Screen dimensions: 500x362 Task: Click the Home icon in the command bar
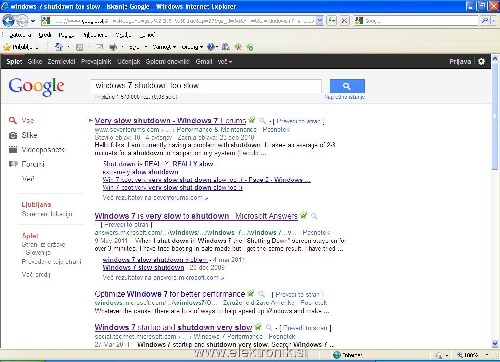pos(59,47)
